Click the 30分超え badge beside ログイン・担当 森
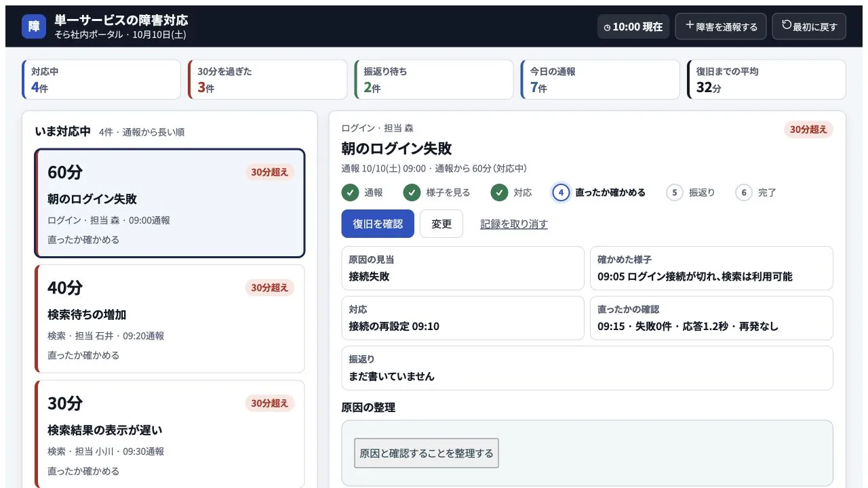This screenshot has height=488, width=868. click(x=808, y=129)
